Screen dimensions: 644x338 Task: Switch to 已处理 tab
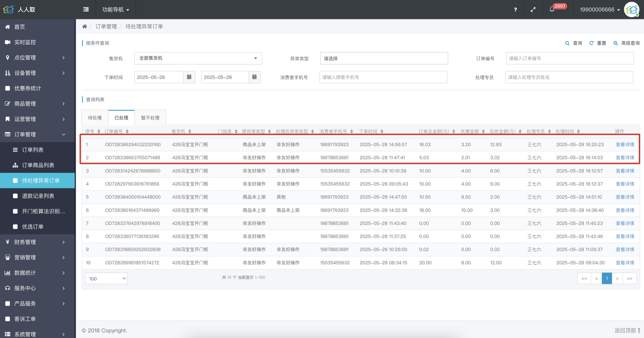[121, 118]
